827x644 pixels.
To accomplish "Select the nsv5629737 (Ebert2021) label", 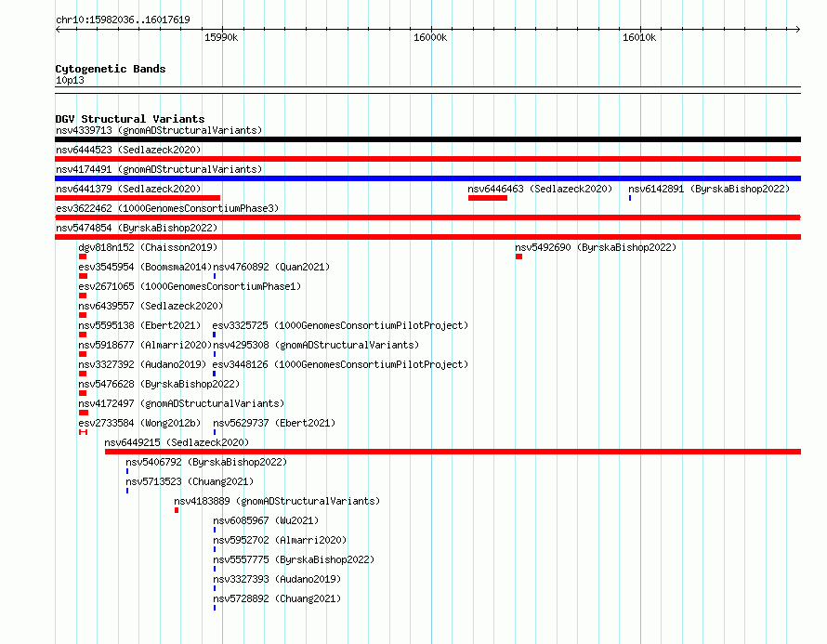I will (274, 423).
